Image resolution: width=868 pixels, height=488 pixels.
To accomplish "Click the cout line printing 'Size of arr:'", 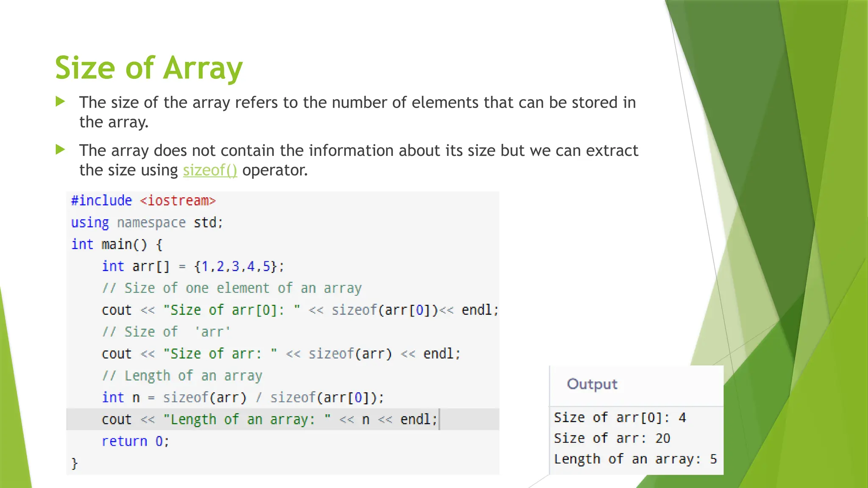I will point(281,354).
